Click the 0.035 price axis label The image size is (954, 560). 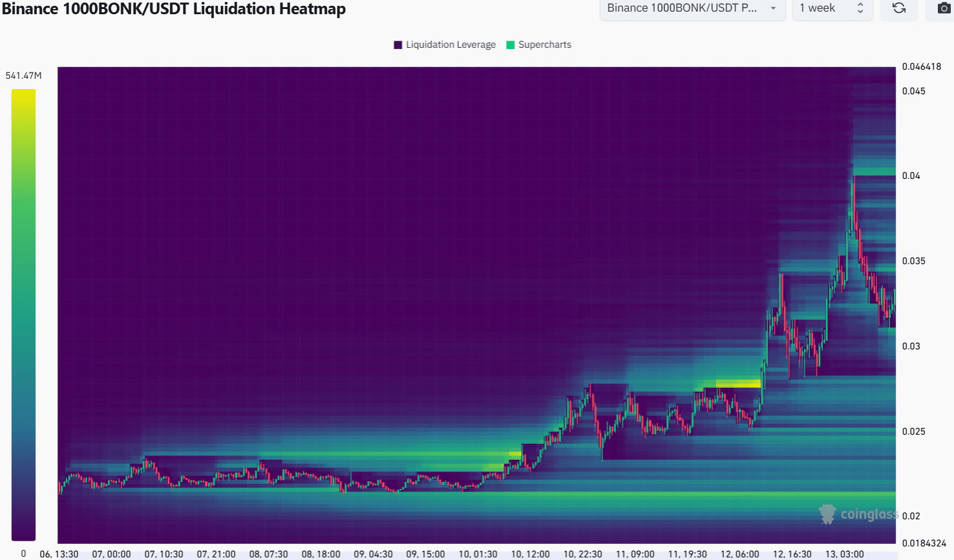tap(914, 261)
